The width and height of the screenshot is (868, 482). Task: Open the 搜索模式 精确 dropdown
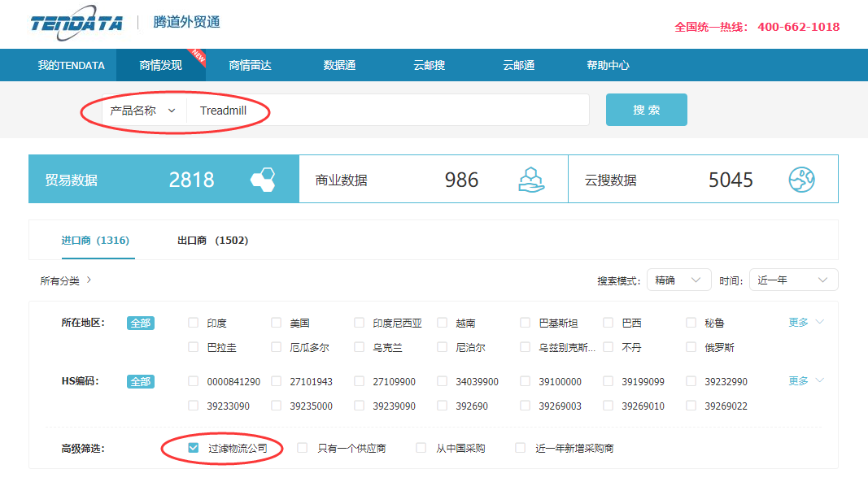click(x=678, y=280)
